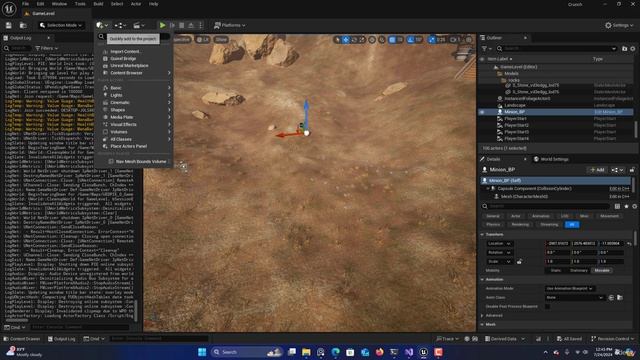
Task: Open the Animation Mode combo box
Action: (569, 289)
